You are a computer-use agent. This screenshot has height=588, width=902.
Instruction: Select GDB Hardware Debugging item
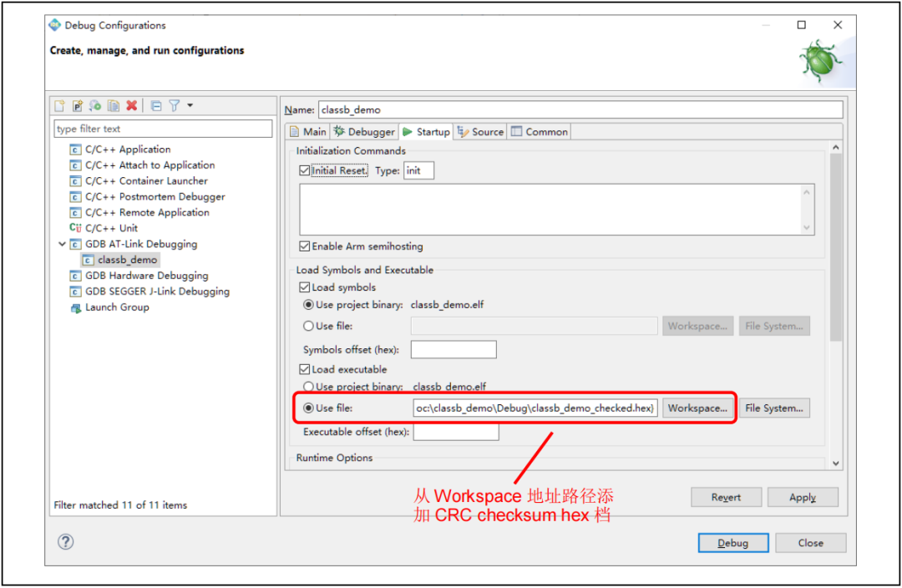(139, 276)
